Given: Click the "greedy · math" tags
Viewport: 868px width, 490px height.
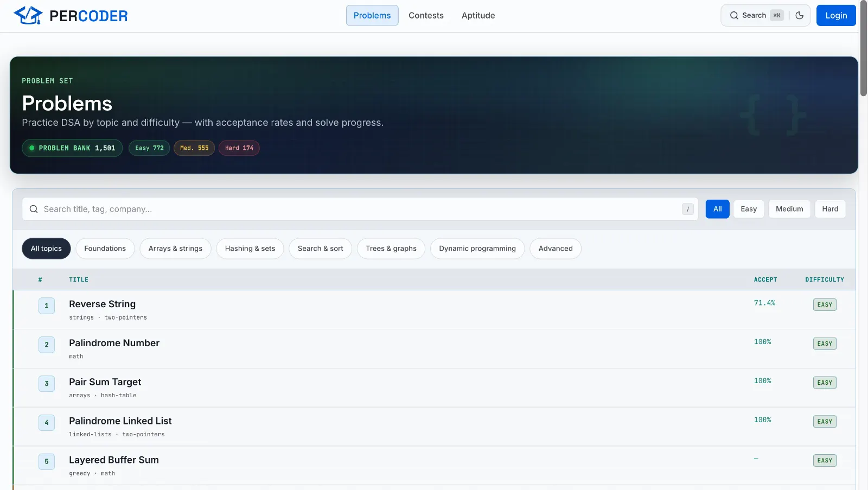Looking at the screenshot, I should [x=92, y=474].
